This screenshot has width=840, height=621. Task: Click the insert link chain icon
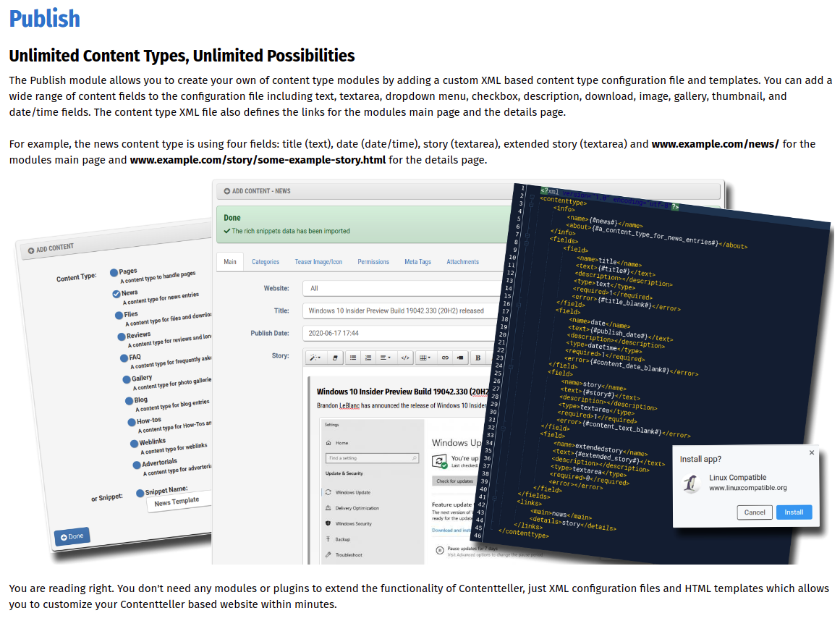tap(445, 358)
